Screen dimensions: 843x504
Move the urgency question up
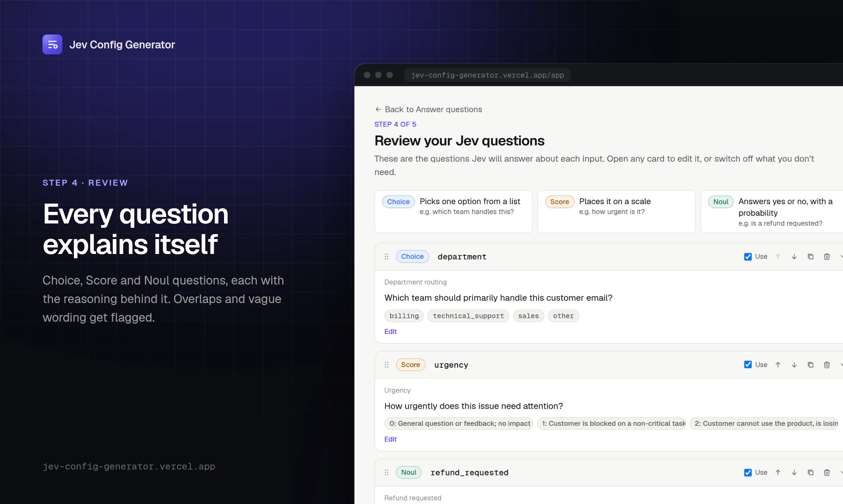(x=778, y=365)
